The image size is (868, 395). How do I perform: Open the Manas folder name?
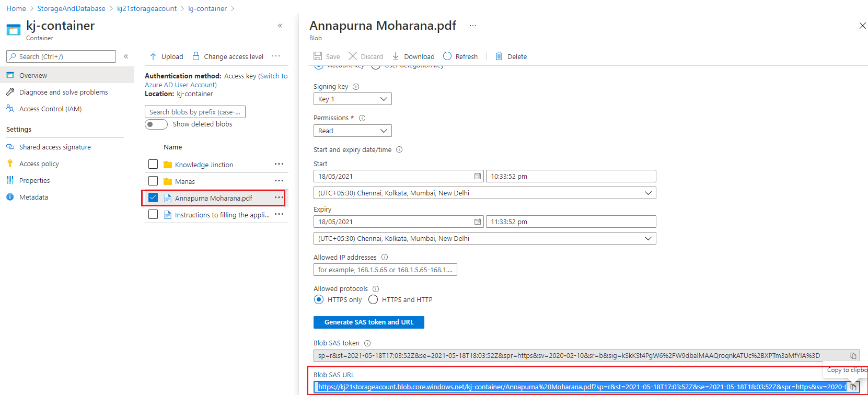pyautogui.click(x=185, y=181)
